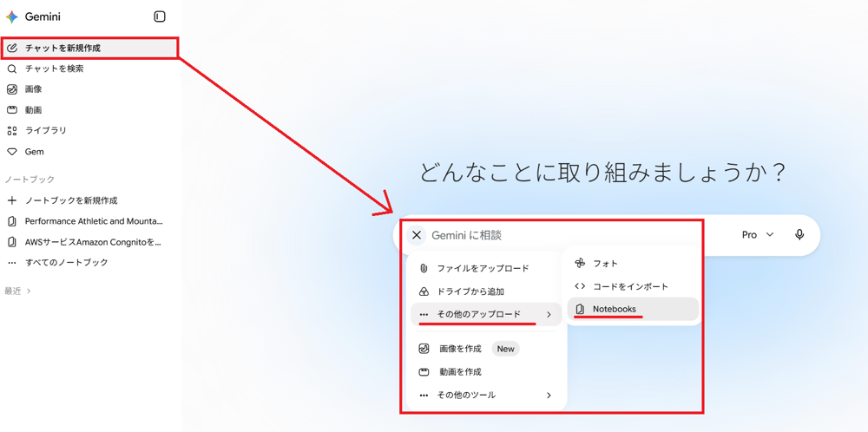Viewport: 868px width, 432px height.
Task: Expand the 最近 section chevron
Action: pyautogui.click(x=29, y=291)
